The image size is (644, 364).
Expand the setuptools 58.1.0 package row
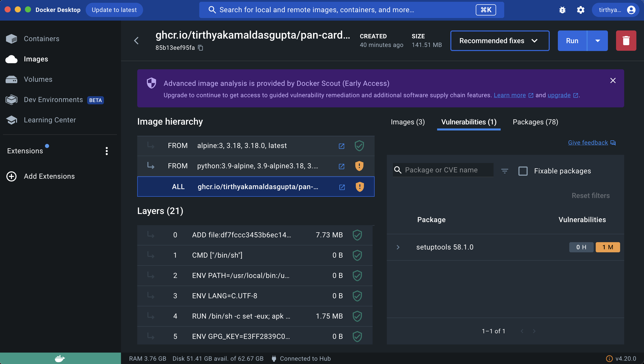398,247
